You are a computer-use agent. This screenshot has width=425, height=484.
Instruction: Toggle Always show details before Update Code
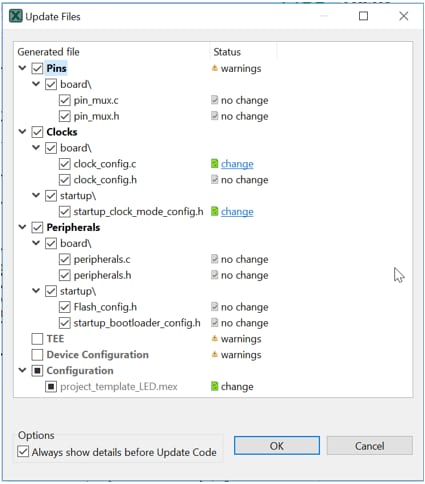pyautogui.click(x=23, y=452)
